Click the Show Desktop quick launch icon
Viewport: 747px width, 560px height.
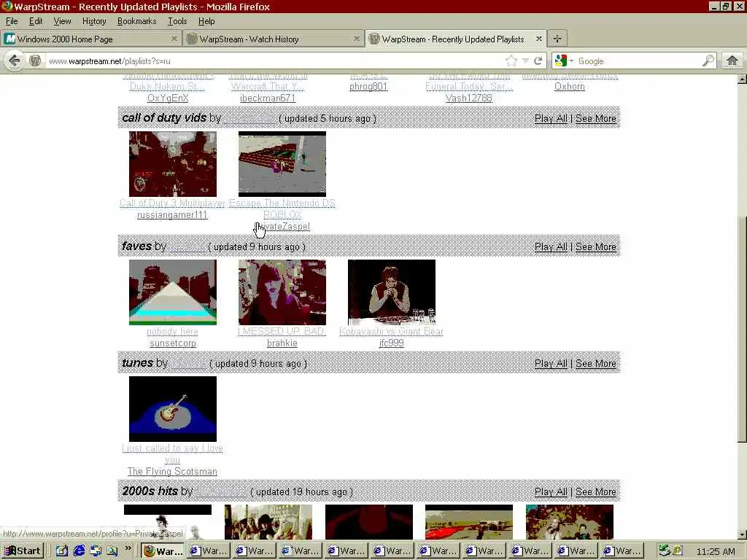pyautogui.click(x=62, y=551)
